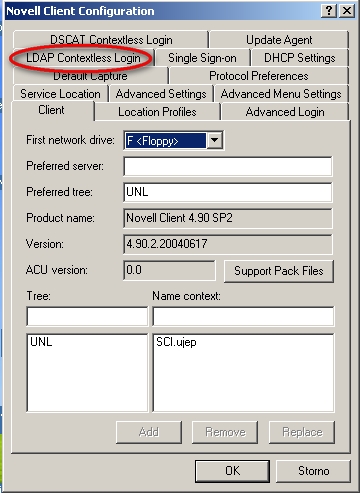360x493 pixels.
Task: Click the Replace button
Action: pos(302,432)
